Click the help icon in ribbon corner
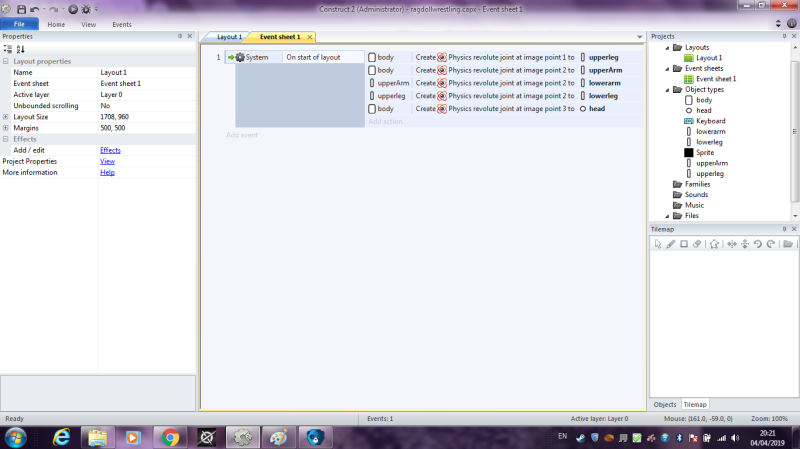800x449 pixels. (791, 23)
